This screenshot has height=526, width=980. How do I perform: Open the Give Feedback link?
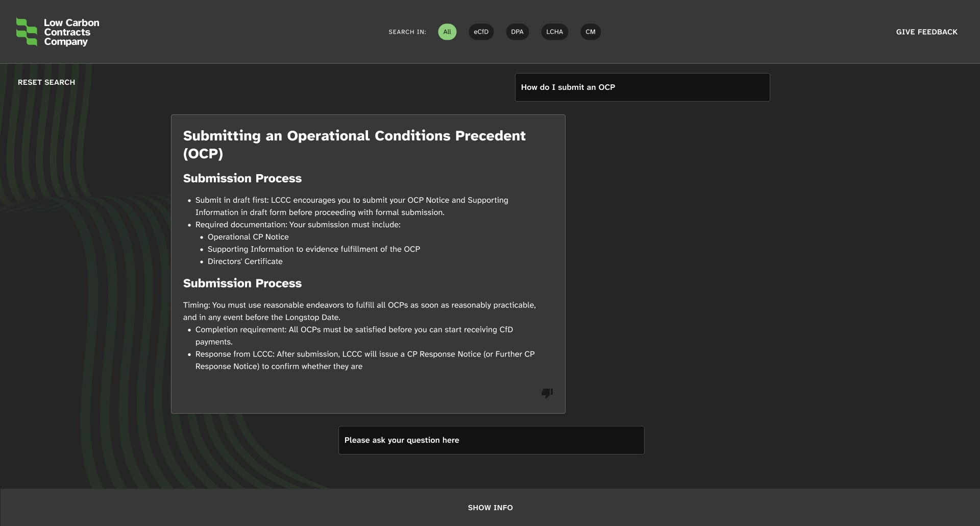(x=926, y=32)
